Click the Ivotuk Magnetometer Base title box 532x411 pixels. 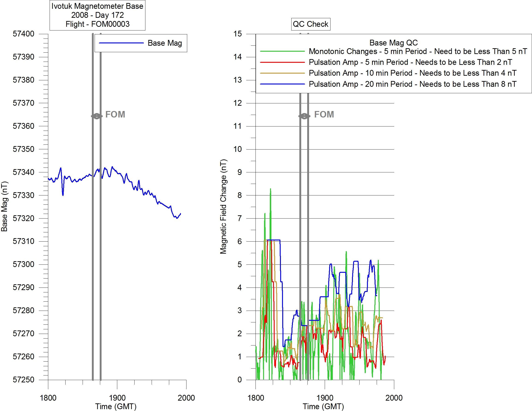click(x=97, y=15)
